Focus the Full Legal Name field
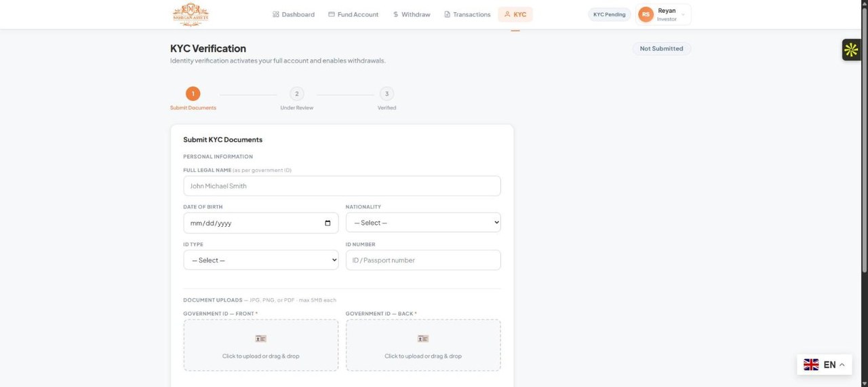Viewport: 868px width, 387px height. click(x=342, y=186)
